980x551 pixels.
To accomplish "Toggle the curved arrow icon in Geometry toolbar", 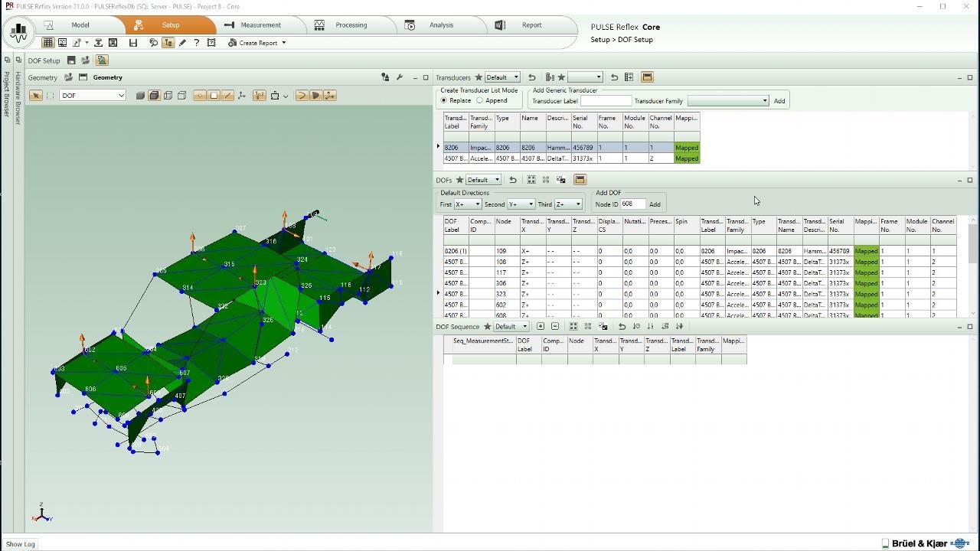I will pyautogui.click(x=302, y=96).
